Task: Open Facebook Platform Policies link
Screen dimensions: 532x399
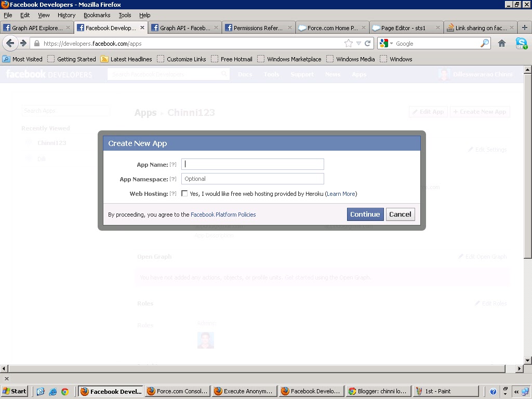Action: coord(223,215)
